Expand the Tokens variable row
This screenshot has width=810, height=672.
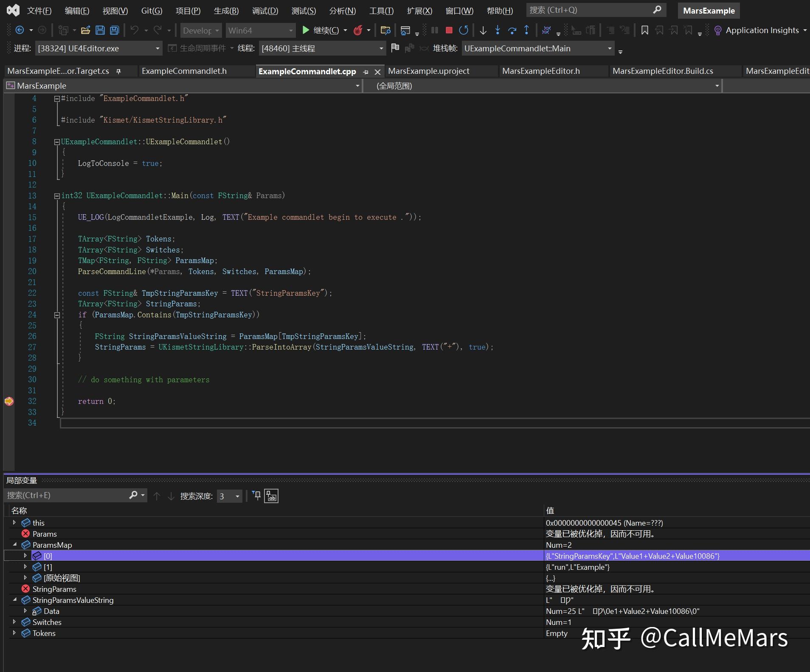[x=14, y=633]
